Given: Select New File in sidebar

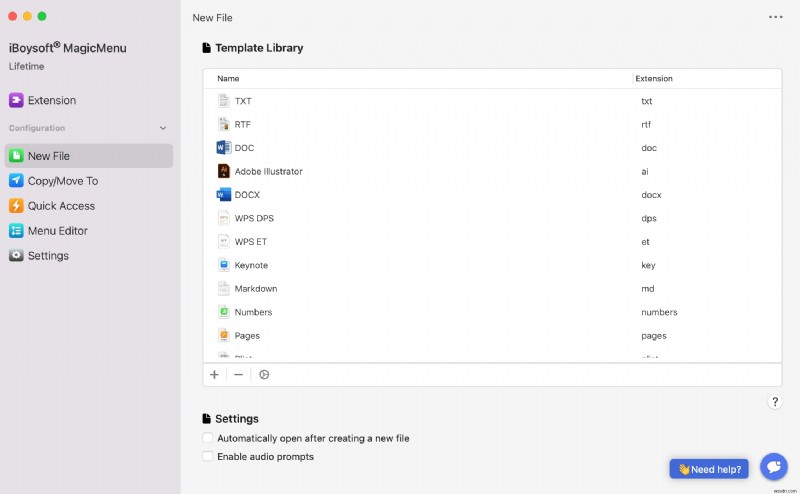Looking at the screenshot, I should pyautogui.click(x=89, y=156).
